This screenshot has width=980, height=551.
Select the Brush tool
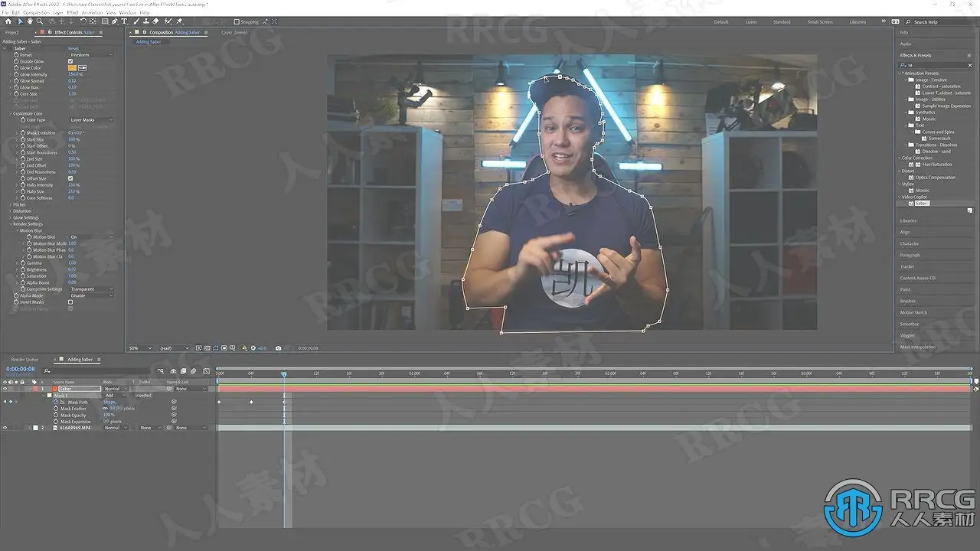click(136, 21)
